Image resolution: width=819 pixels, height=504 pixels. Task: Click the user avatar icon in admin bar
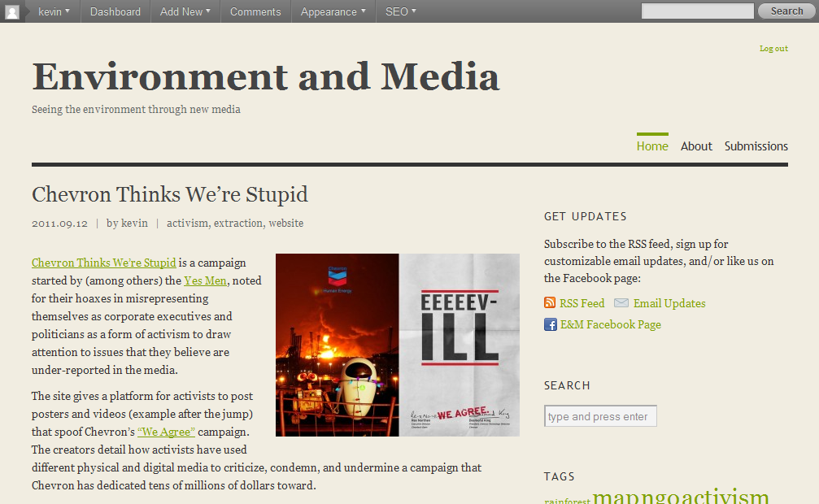(12, 11)
